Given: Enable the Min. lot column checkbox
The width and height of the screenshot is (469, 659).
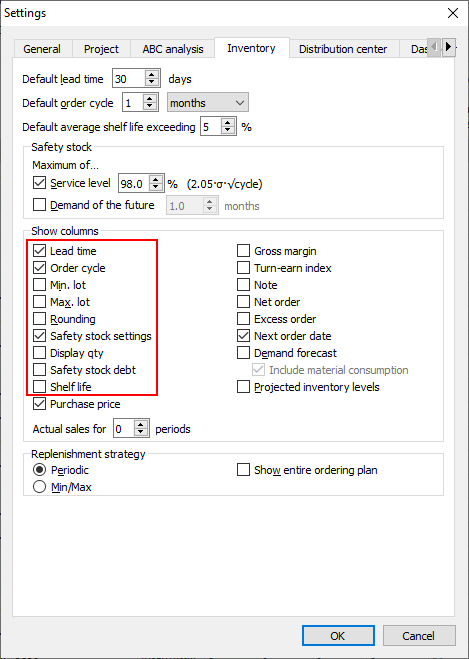Looking at the screenshot, I should [x=40, y=285].
